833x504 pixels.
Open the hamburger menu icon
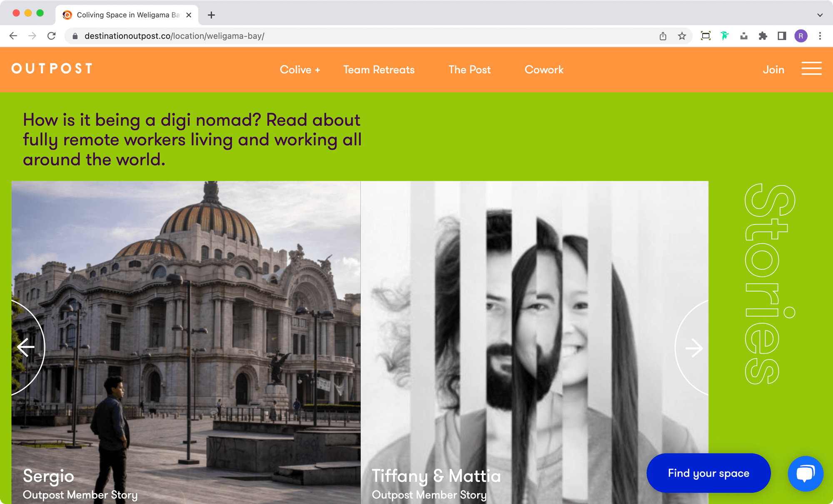[x=811, y=69]
